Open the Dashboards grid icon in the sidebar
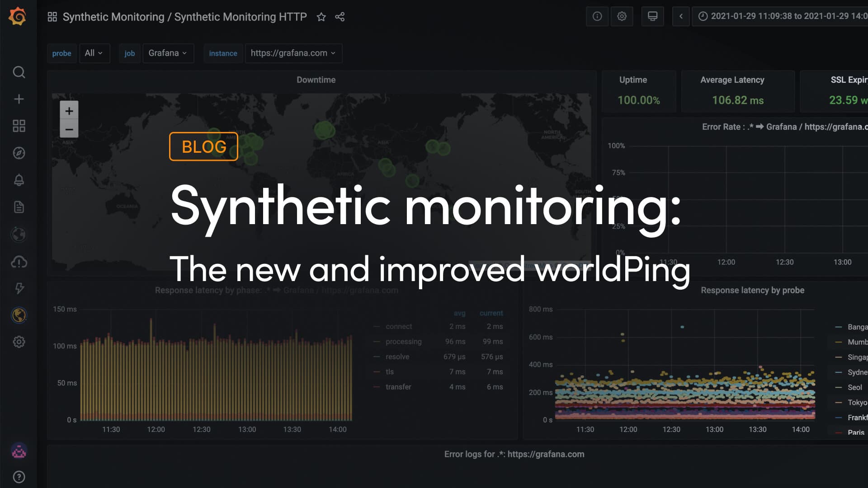 [x=19, y=126]
